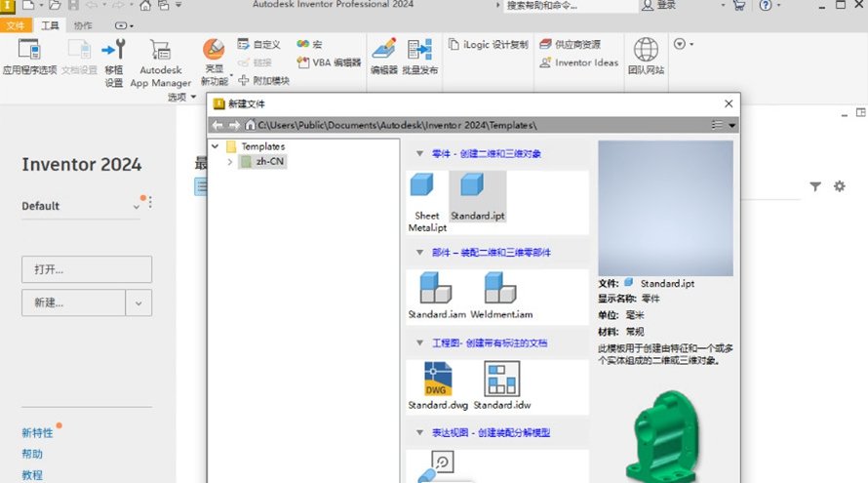Click the filter icon in recent files
Screen dimensions: 868x483
pyautogui.click(x=815, y=186)
